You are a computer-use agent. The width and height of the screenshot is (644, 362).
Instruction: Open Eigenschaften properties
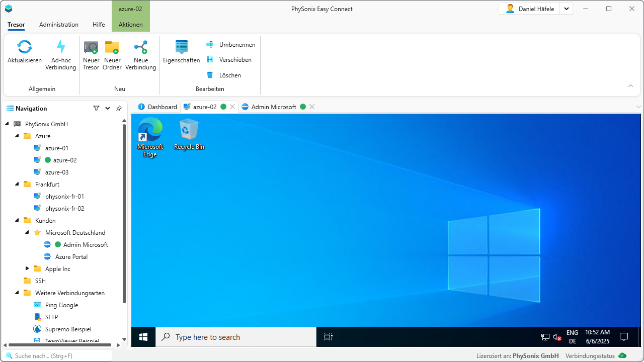pos(181,52)
